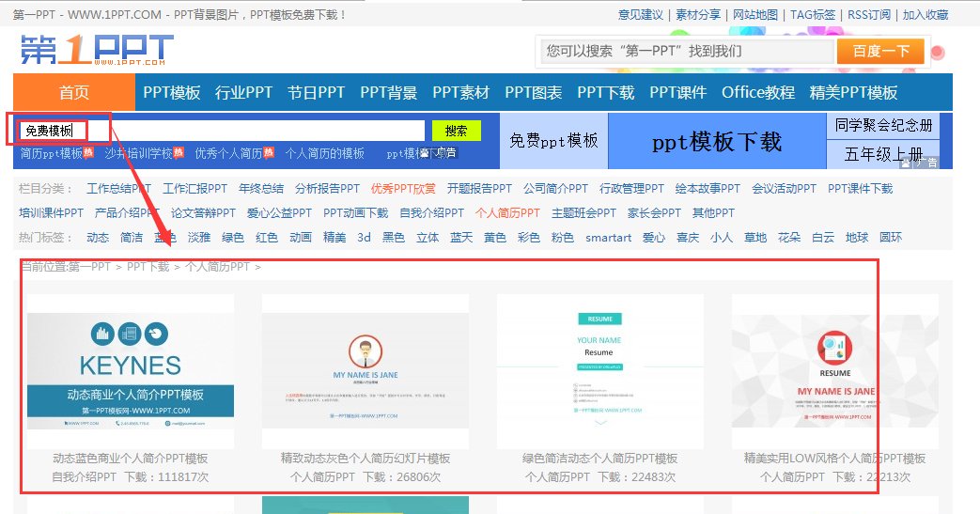980x514 pixels.
Task: Open the 主题班会PPT category
Action: pyautogui.click(x=583, y=212)
